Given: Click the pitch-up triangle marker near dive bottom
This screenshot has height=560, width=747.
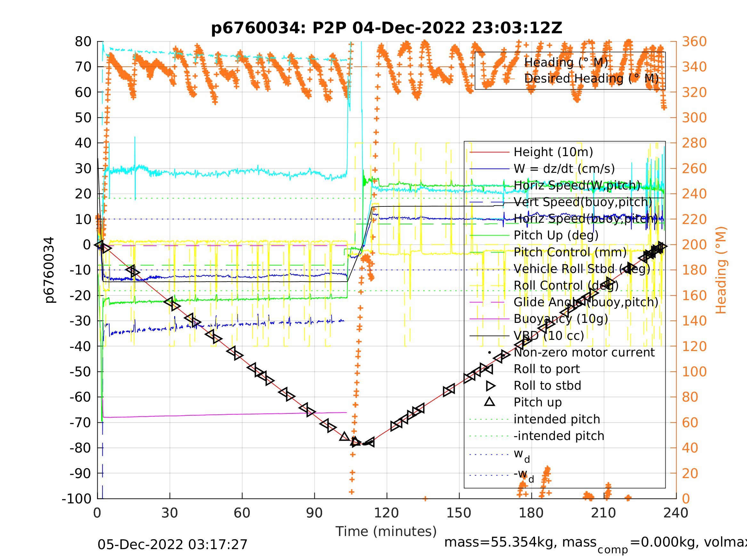Looking at the screenshot, I should tap(344, 436).
